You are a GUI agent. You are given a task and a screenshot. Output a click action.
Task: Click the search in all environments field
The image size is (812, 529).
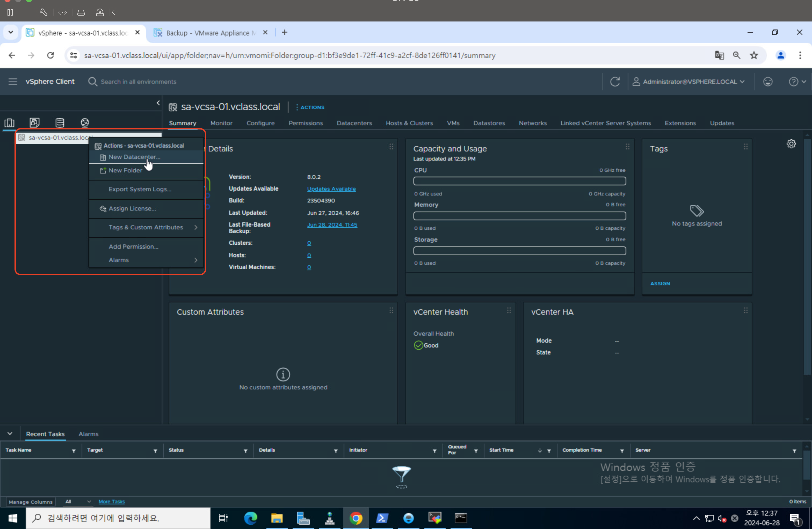point(138,82)
